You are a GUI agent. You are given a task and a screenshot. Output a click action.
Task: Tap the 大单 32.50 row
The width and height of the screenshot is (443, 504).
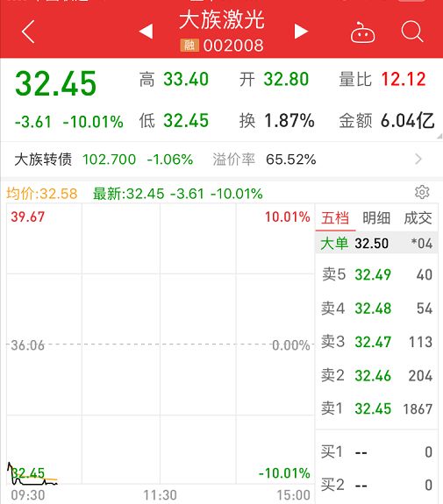pos(376,243)
